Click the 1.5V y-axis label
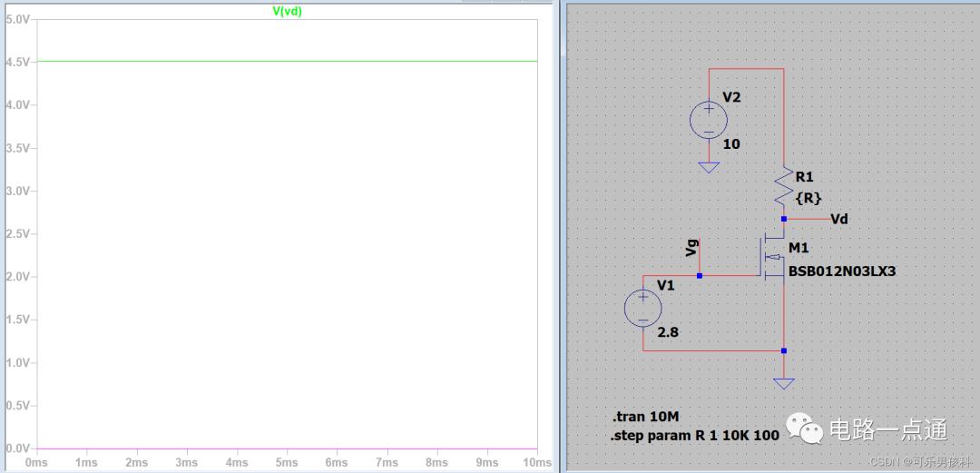Viewport: 980px width, 473px height. [17, 320]
